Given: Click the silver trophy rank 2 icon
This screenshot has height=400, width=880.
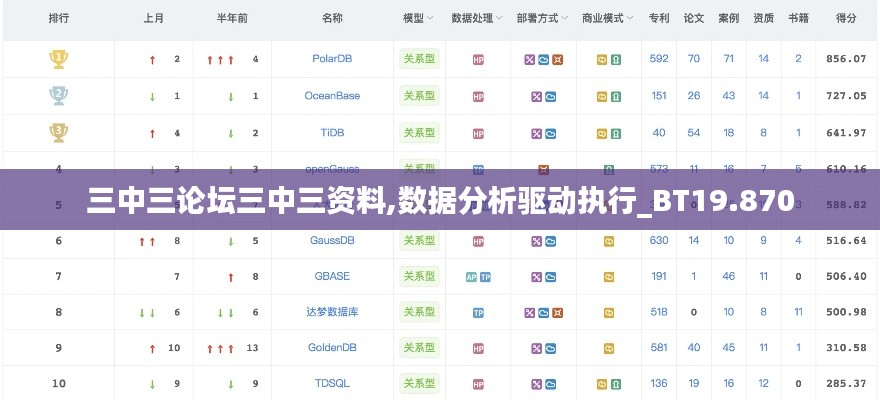Looking at the screenshot, I should coord(58,96).
